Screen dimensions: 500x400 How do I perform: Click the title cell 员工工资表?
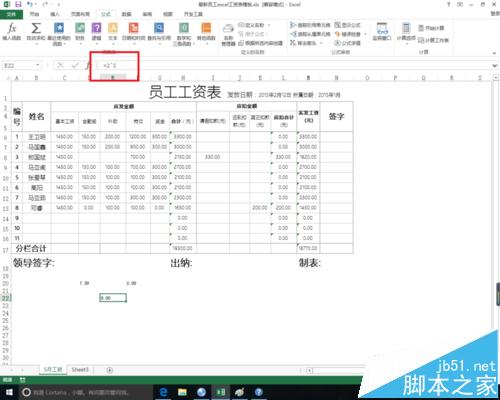185,92
